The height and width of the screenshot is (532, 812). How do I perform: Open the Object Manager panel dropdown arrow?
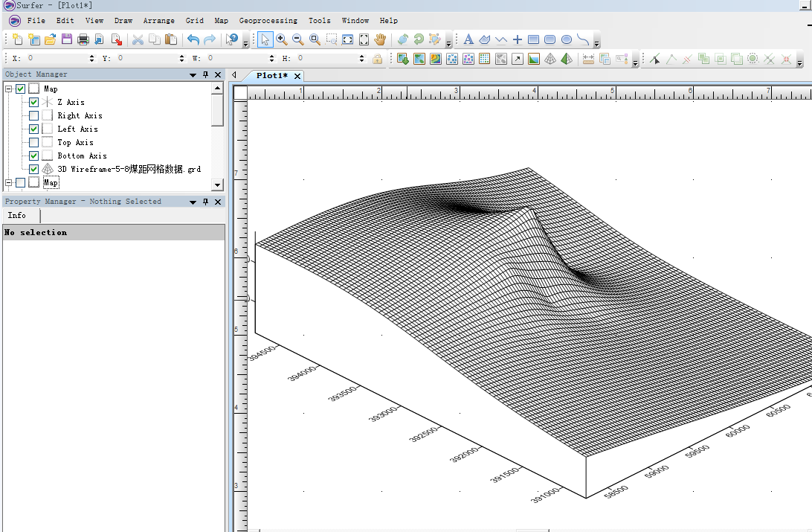(193, 75)
